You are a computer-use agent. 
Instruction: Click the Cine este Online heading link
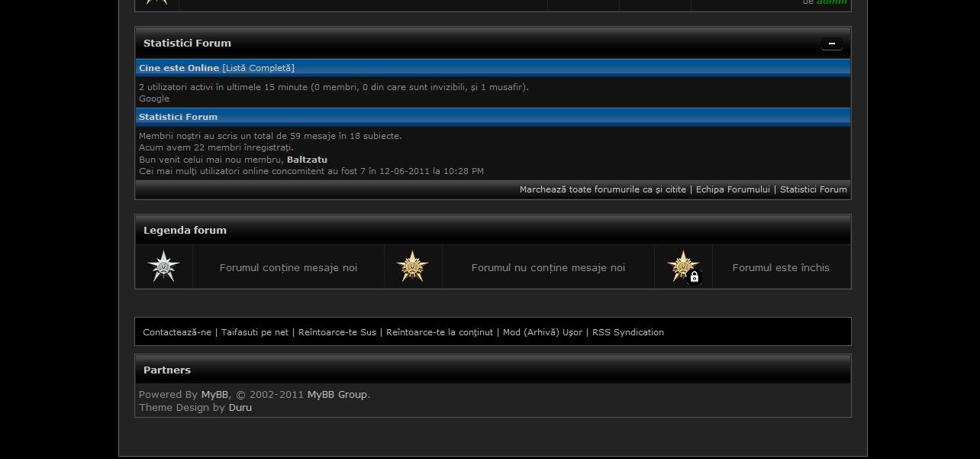[179, 68]
